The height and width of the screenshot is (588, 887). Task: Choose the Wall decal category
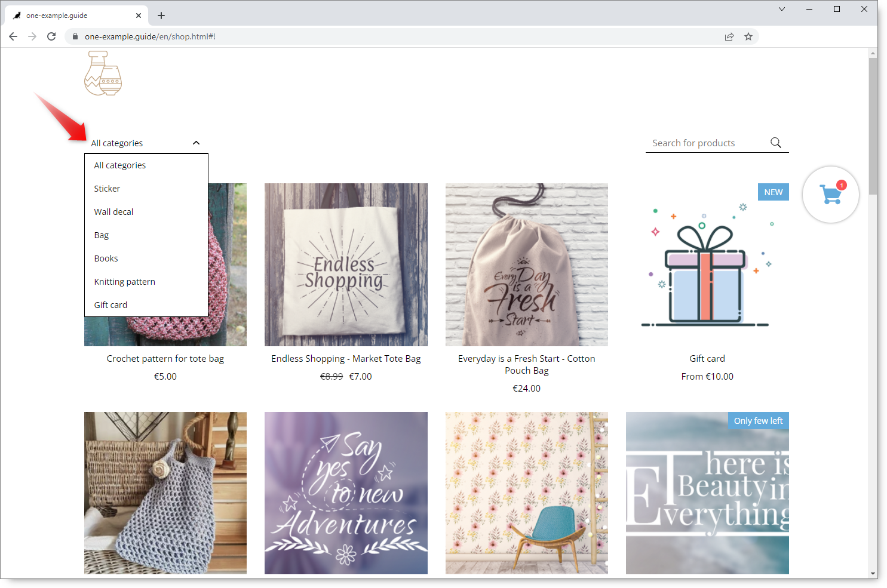pos(113,212)
